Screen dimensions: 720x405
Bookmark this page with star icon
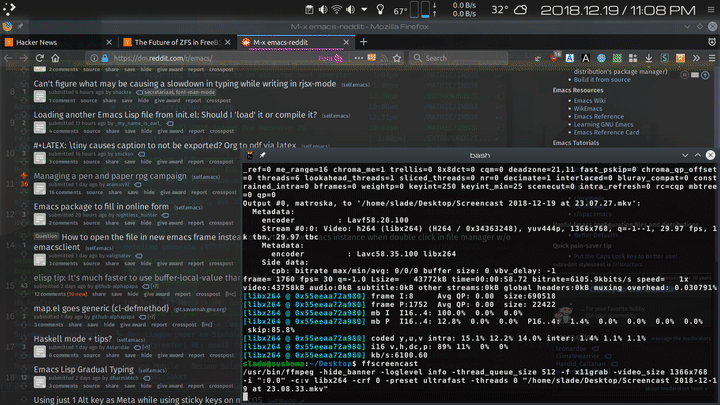pyautogui.click(x=397, y=58)
